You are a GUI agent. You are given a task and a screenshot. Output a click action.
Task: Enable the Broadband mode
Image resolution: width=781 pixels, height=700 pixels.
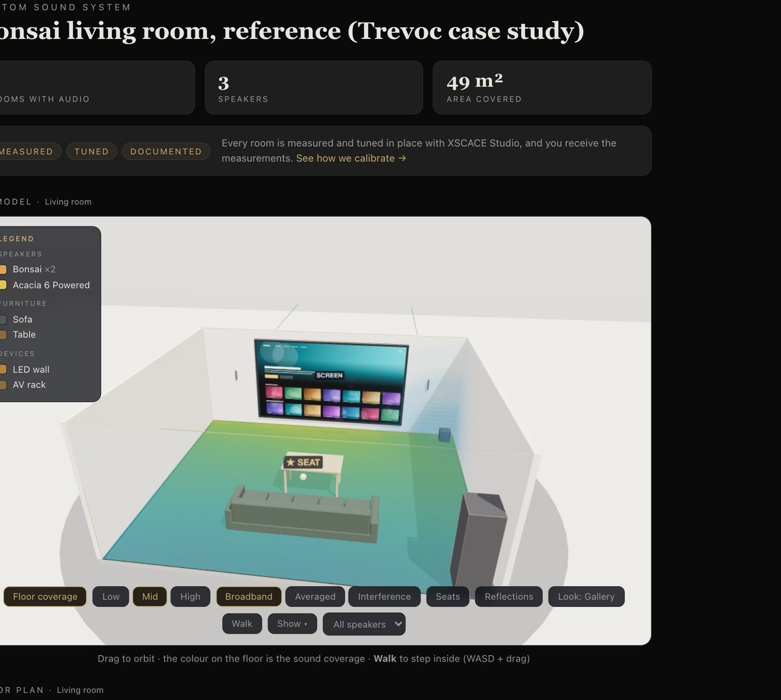click(x=249, y=597)
